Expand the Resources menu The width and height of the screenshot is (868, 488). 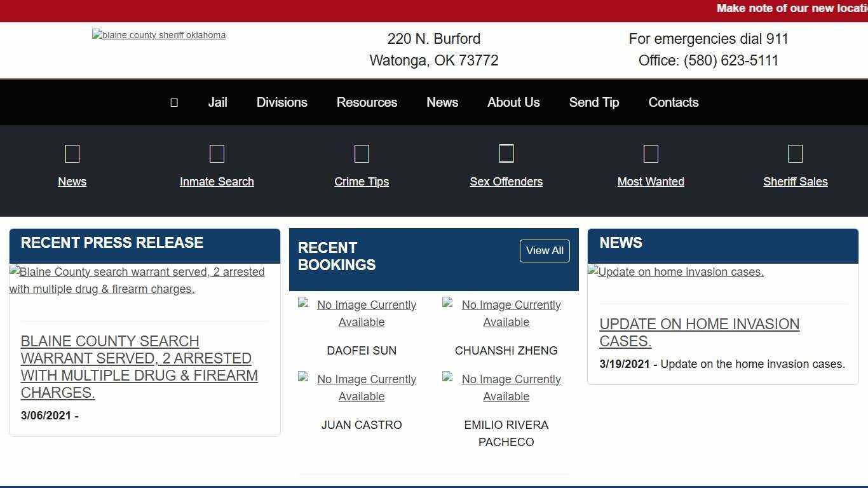367,102
